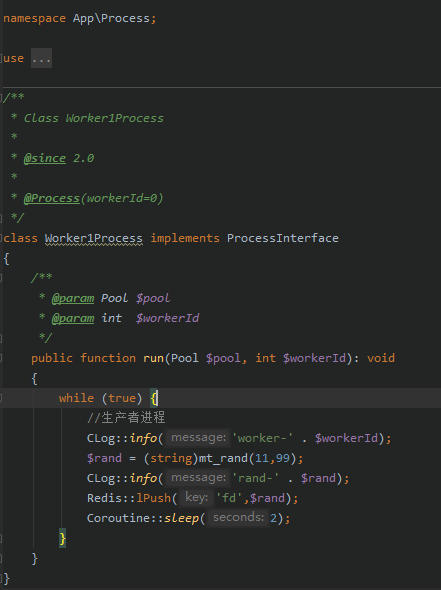Screen dimensions: 441x590
Task: Click the highlighted closing brace of while loop
Action: click(x=62, y=538)
